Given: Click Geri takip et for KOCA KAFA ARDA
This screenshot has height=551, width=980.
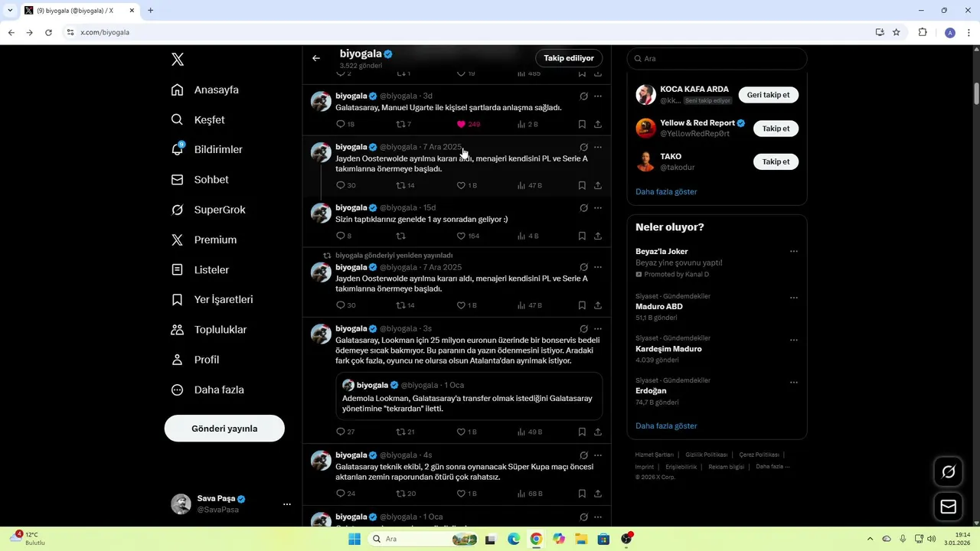Looking at the screenshot, I should point(769,95).
